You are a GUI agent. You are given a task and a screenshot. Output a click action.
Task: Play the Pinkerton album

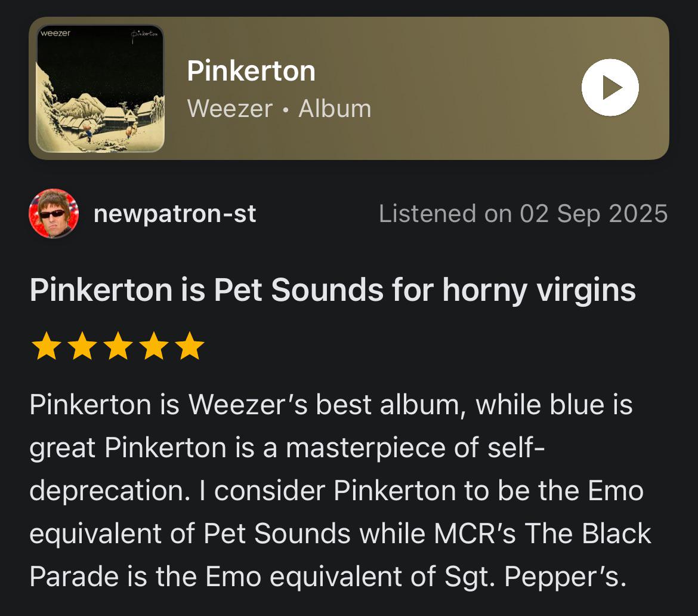coord(610,87)
